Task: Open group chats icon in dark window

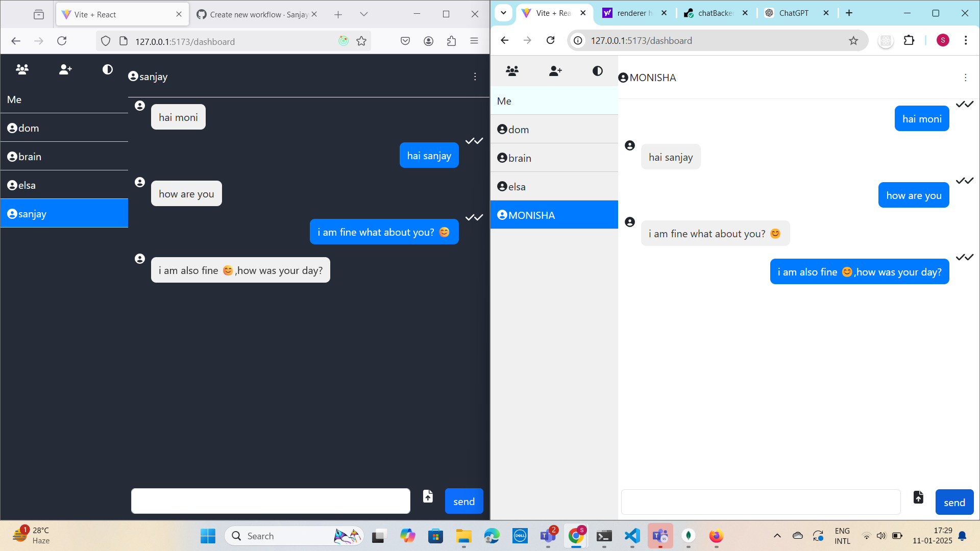Action: (x=22, y=69)
